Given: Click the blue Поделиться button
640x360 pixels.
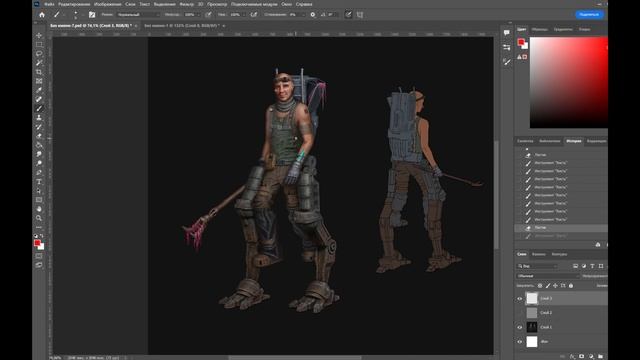Looking at the screenshot, I should [x=589, y=15].
